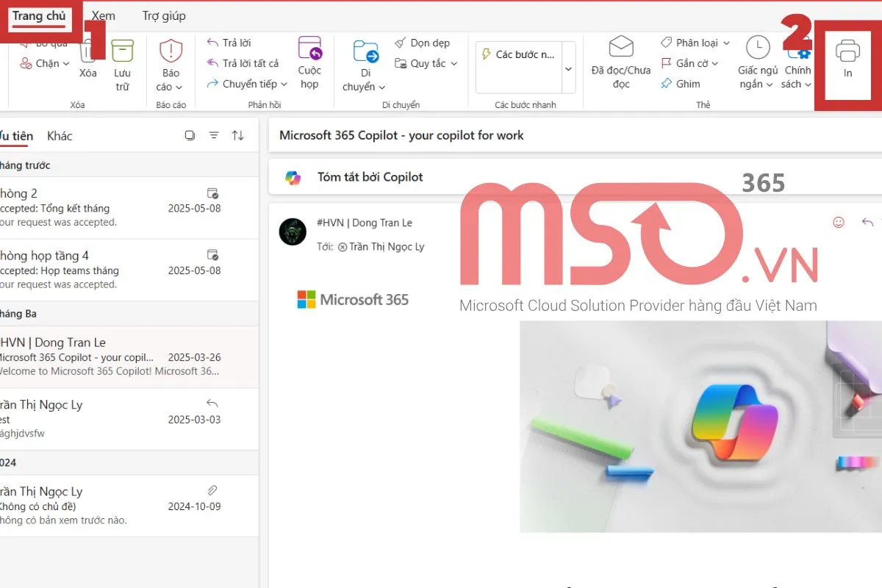The width and height of the screenshot is (882, 588).
Task: Switch to the Xem ribbon tab
Action: coord(103,15)
